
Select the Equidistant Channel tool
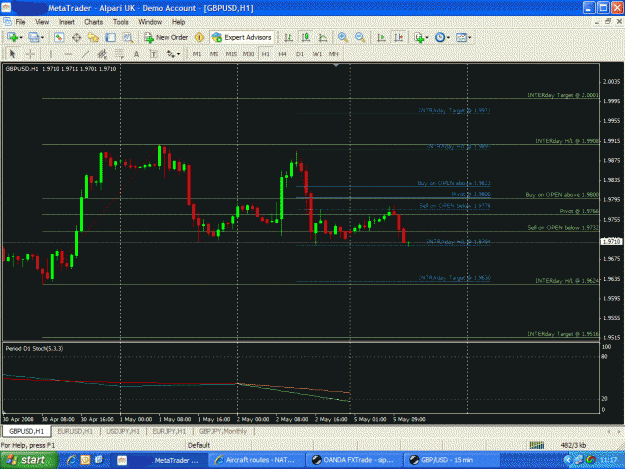pos(102,54)
